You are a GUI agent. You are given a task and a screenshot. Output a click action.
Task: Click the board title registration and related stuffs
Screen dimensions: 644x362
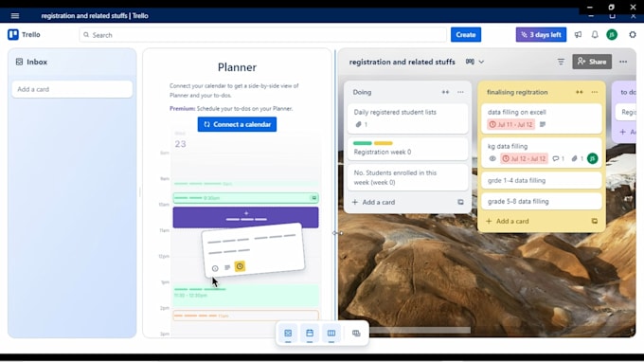tap(402, 62)
